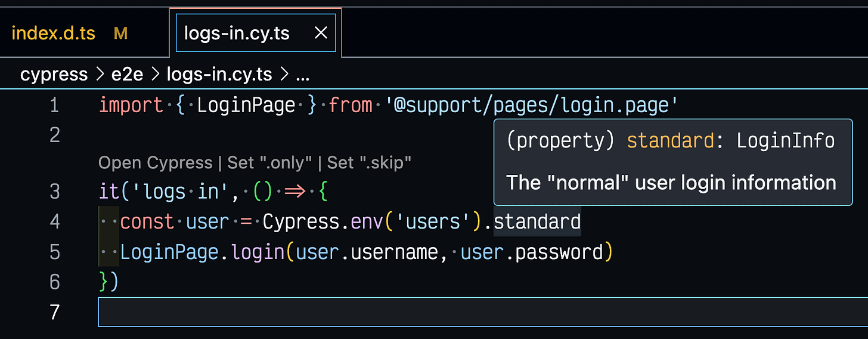Click the Set ".only" code lens
This screenshot has height=339, width=868.
pyautogui.click(x=269, y=162)
